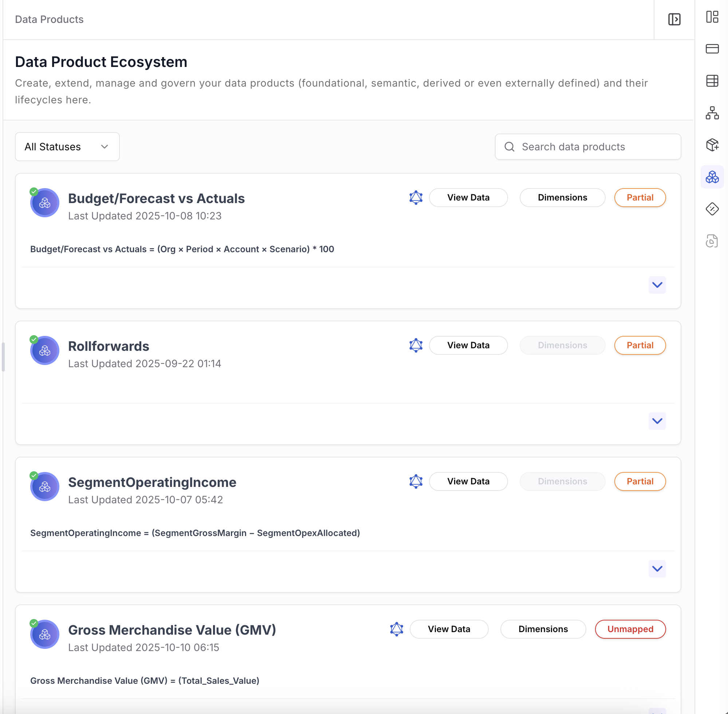728x714 pixels.
Task: Open Dimensions for Gross Merchandise Value
Action: click(543, 629)
